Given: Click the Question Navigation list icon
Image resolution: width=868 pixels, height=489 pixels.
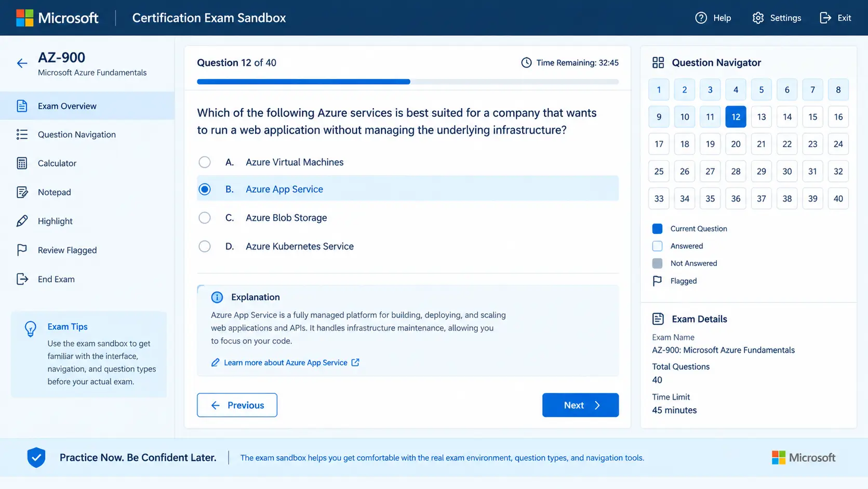Looking at the screenshot, I should 22,135.
